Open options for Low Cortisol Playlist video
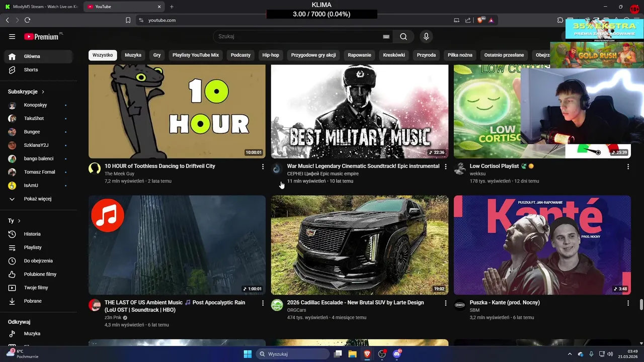This screenshot has height=362, width=644. click(628, 166)
